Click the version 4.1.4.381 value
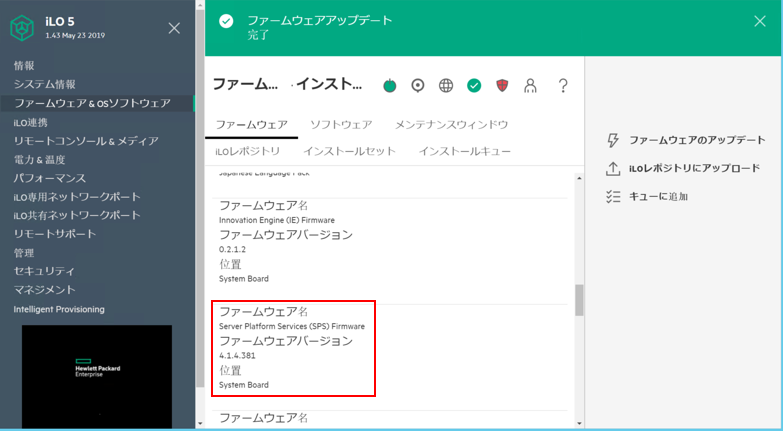The width and height of the screenshot is (783, 431). tap(237, 356)
